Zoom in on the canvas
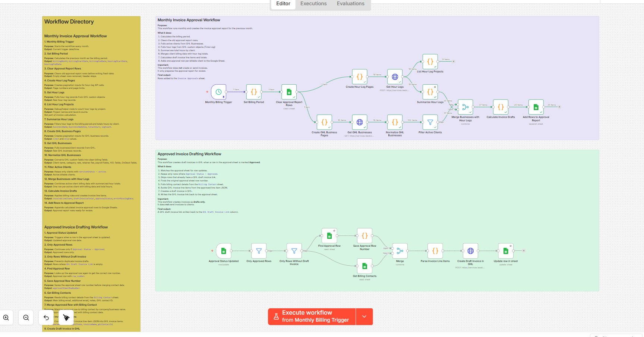Viewport: 644px width, 337px height. 6,318
